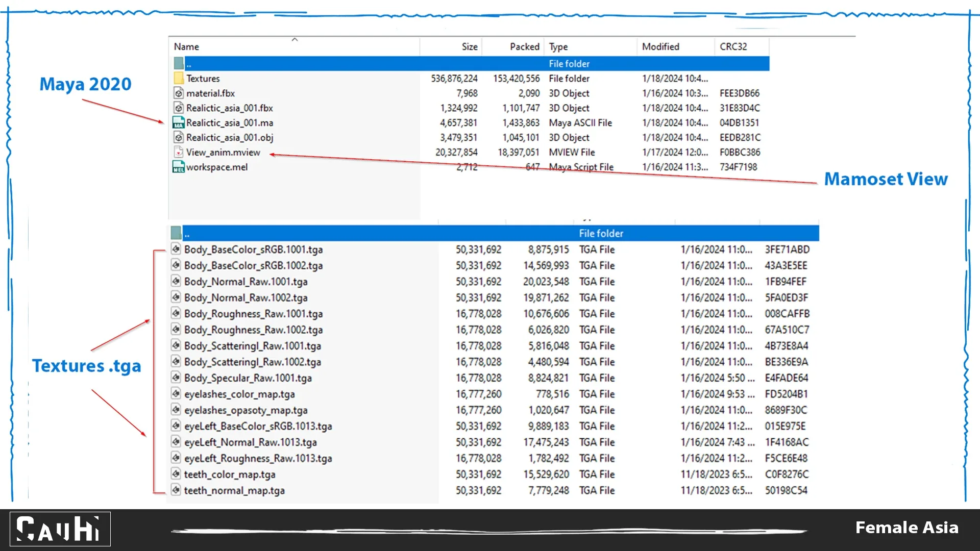980x551 pixels.
Task: Select the Realictic_asia_001.fbx file name
Action: click(x=230, y=108)
